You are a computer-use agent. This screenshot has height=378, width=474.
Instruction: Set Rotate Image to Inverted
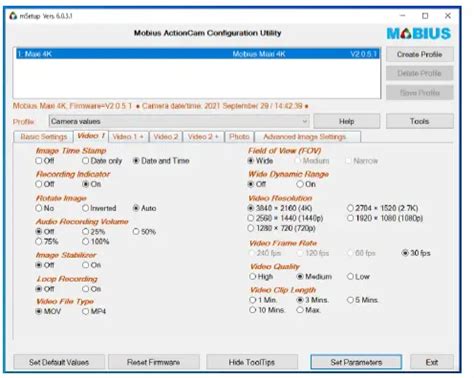tap(99, 208)
